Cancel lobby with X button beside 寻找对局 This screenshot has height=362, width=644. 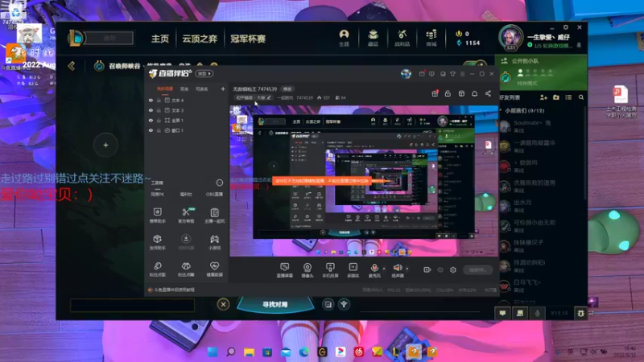223,304
